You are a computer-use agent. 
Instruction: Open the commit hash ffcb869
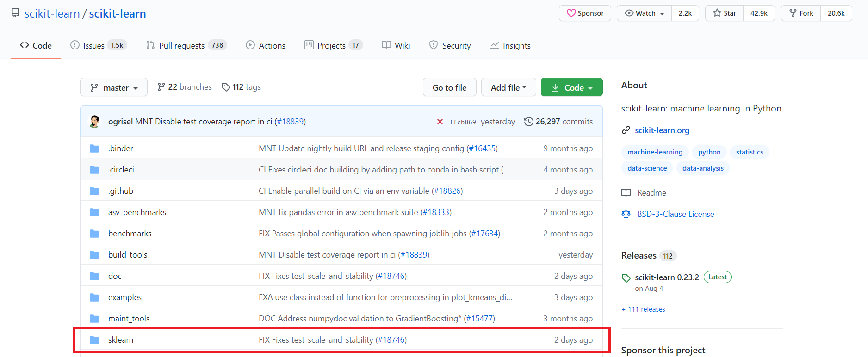click(x=463, y=122)
